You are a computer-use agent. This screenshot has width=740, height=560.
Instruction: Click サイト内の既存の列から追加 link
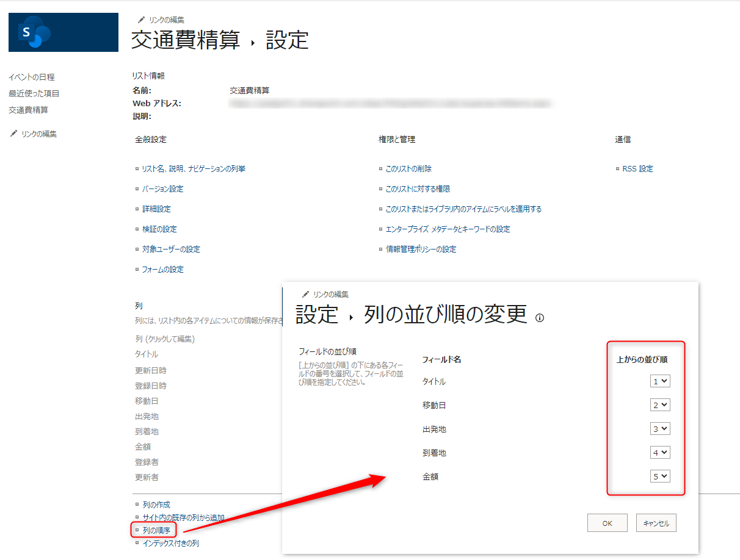(x=183, y=517)
